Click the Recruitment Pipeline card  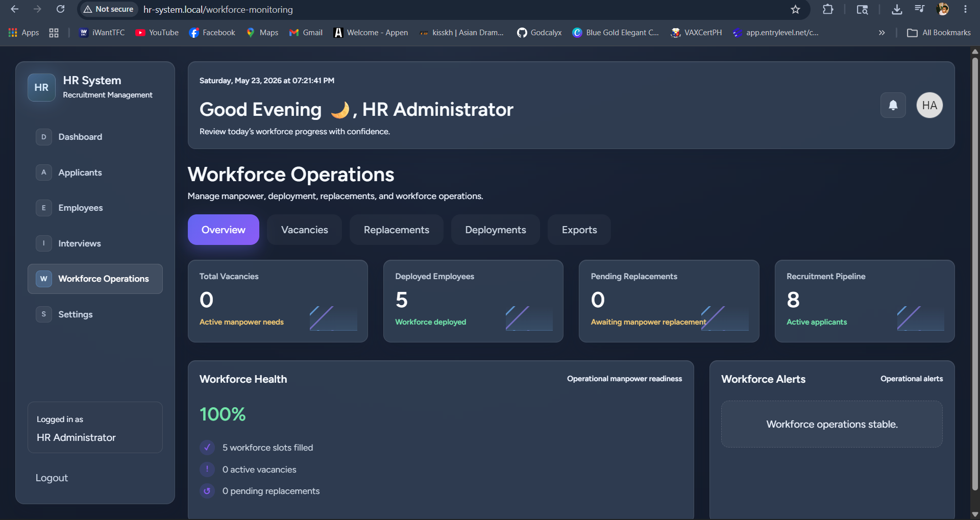[x=865, y=301]
